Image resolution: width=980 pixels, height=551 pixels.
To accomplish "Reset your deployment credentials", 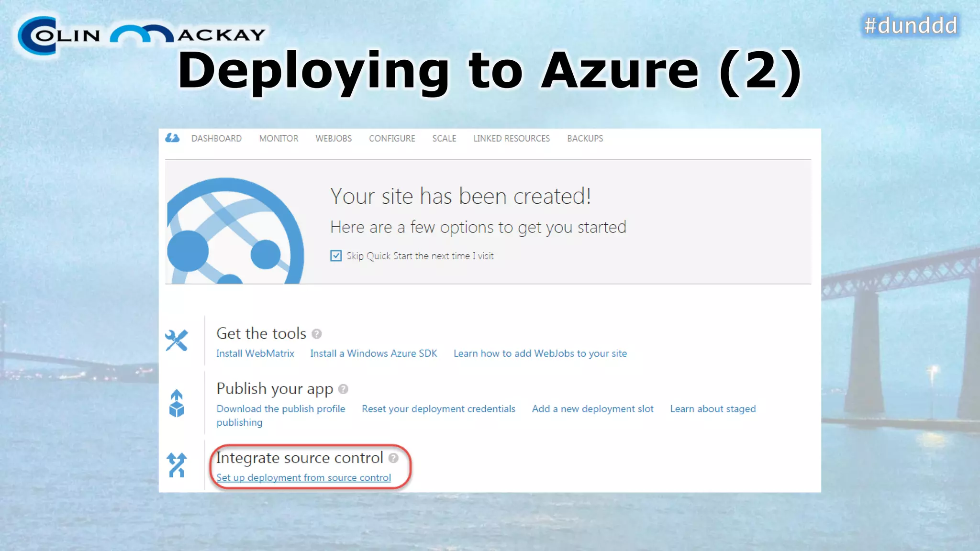I will tap(438, 409).
